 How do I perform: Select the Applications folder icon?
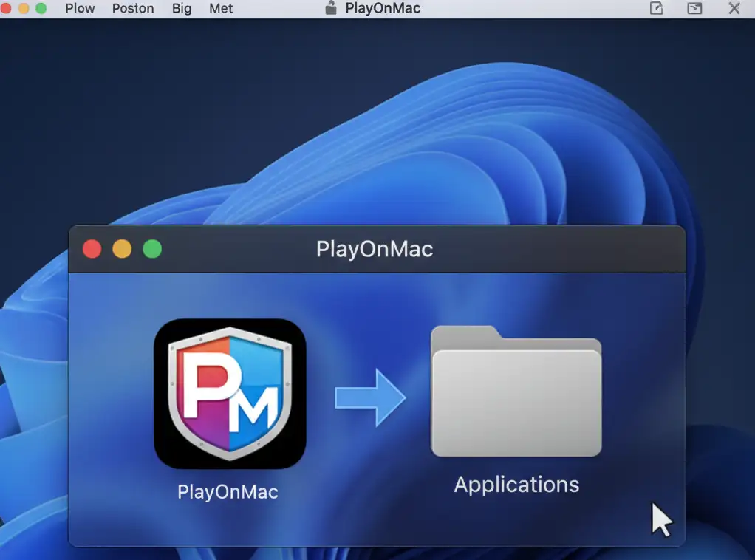(x=516, y=395)
